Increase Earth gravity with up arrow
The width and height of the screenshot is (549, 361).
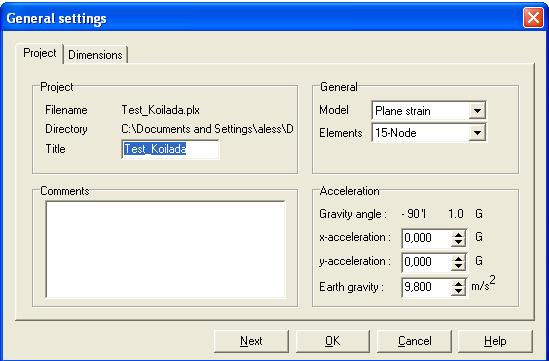(x=458, y=284)
